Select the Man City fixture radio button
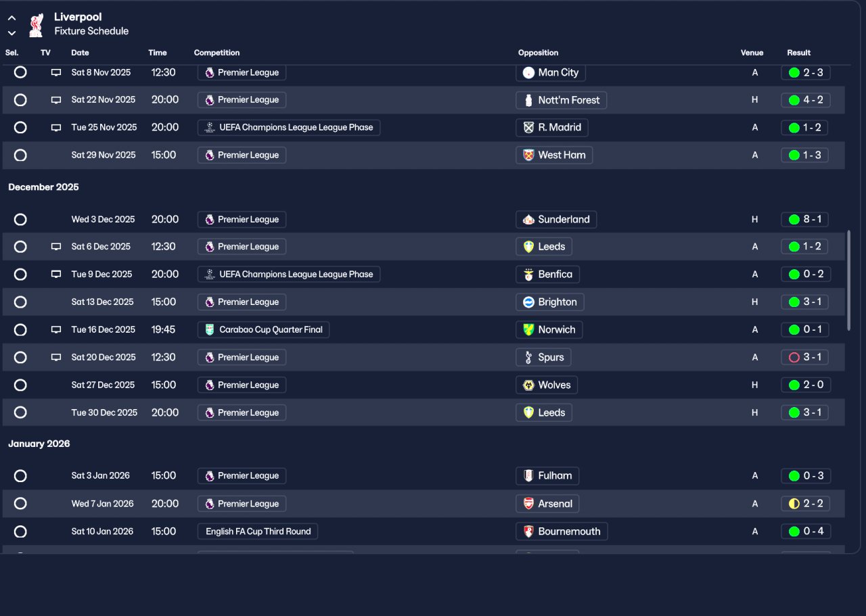The image size is (866, 616). coord(20,72)
